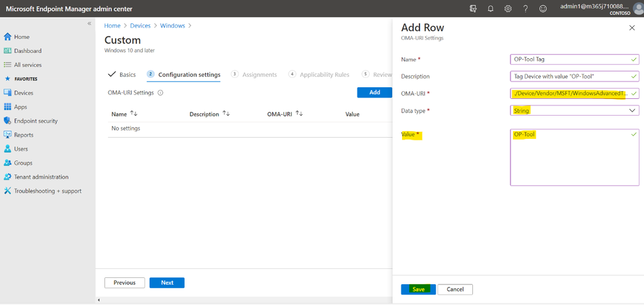This screenshot has width=644, height=305.
Task: Open portal settings gear
Action: 508,8
